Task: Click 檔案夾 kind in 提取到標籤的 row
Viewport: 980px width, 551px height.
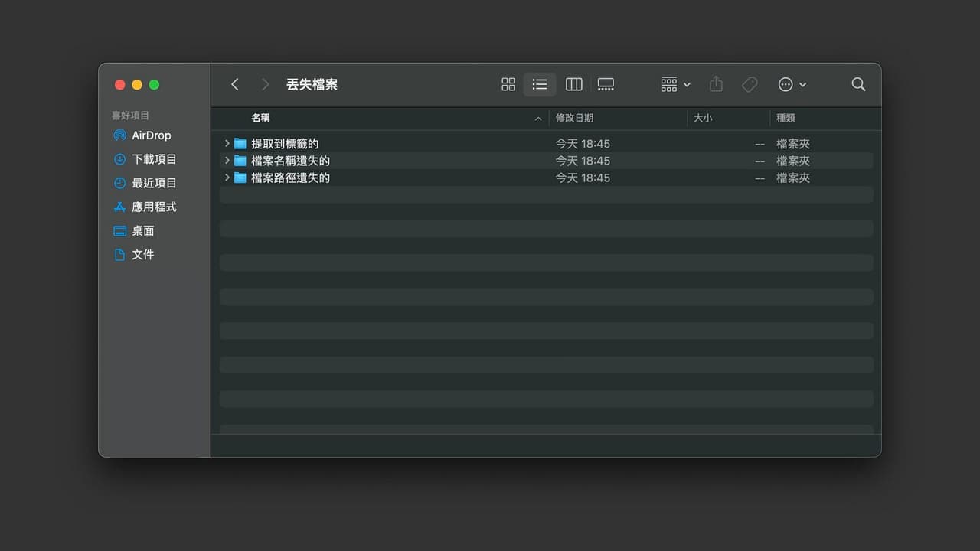Action: [x=793, y=144]
